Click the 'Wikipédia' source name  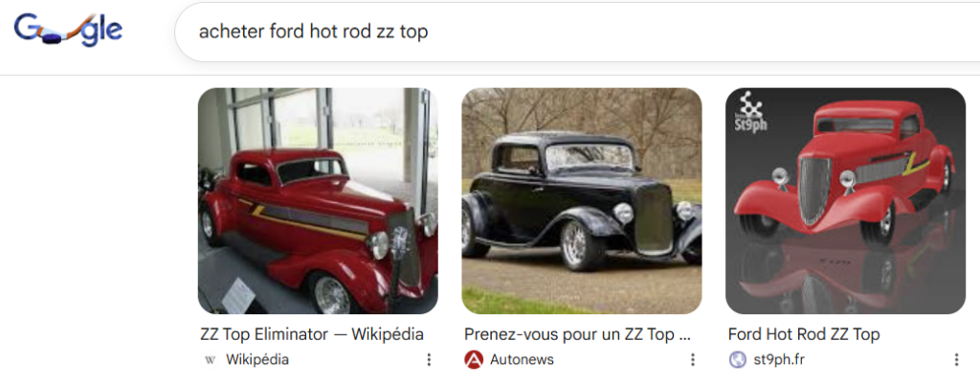pos(256,360)
